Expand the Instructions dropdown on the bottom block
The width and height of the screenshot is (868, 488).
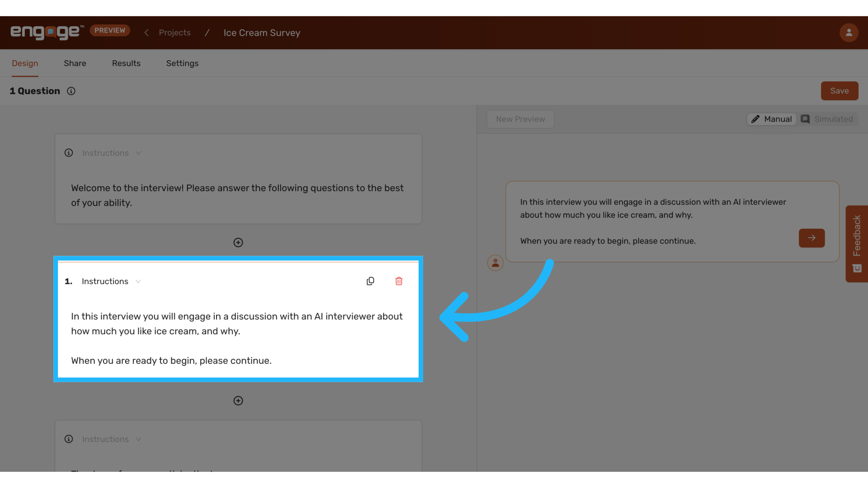tap(138, 439)
